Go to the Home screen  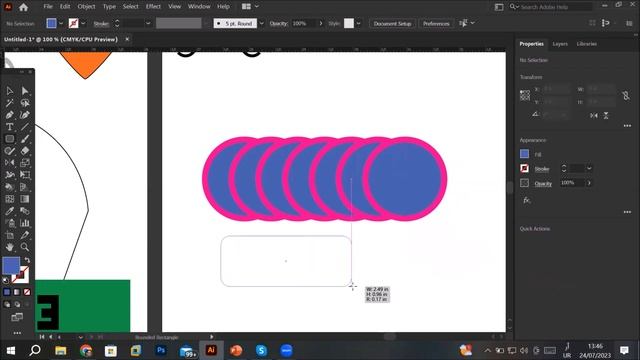pyautogui.click(x=24, y=7)
